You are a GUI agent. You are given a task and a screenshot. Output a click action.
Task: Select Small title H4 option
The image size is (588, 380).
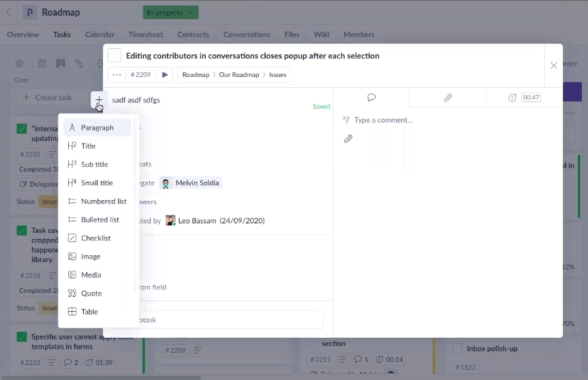97,183
